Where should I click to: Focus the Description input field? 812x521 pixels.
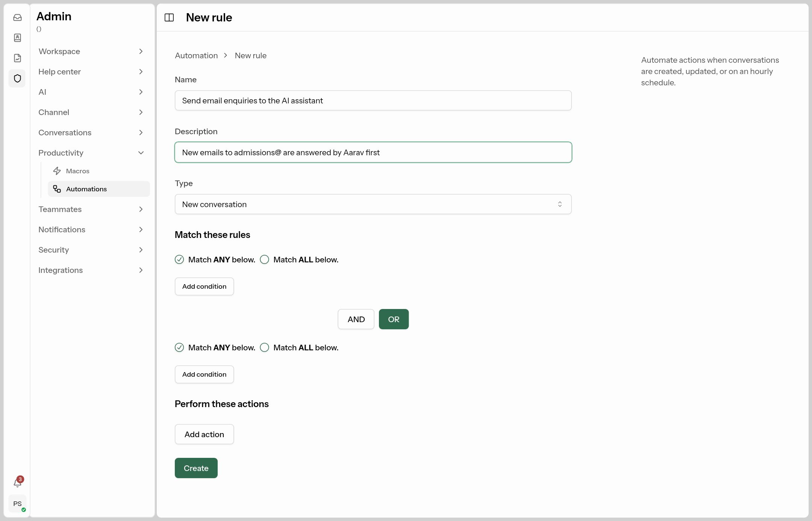click(x=373, y=152)
